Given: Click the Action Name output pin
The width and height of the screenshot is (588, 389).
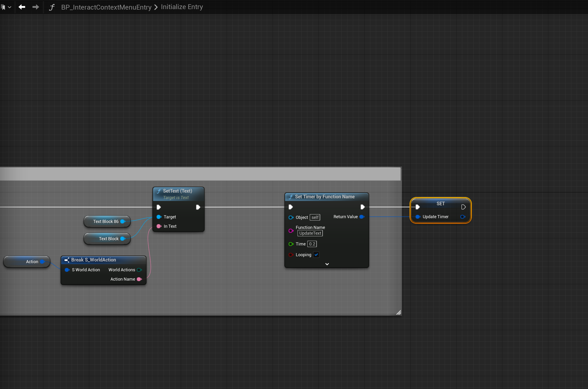Looking at the screenshot, I should click(139, 279).
